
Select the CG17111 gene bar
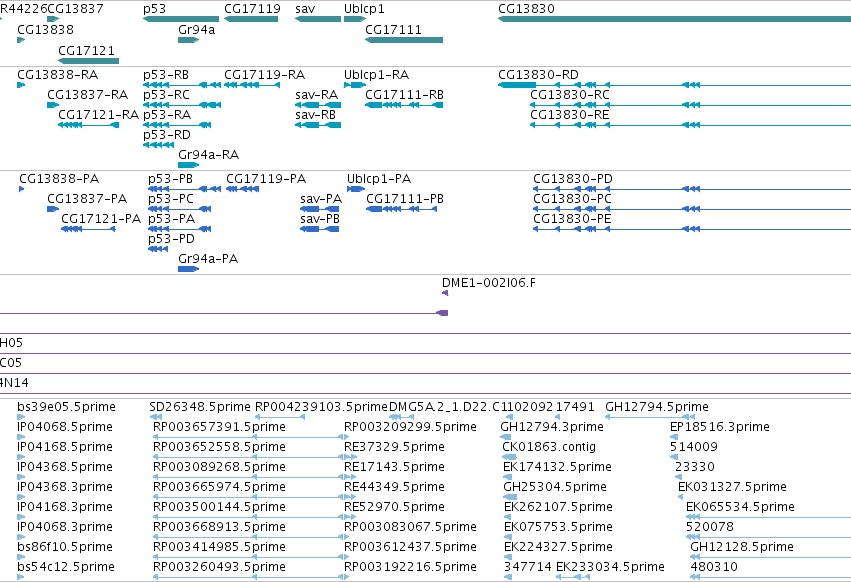pos(404,40)
